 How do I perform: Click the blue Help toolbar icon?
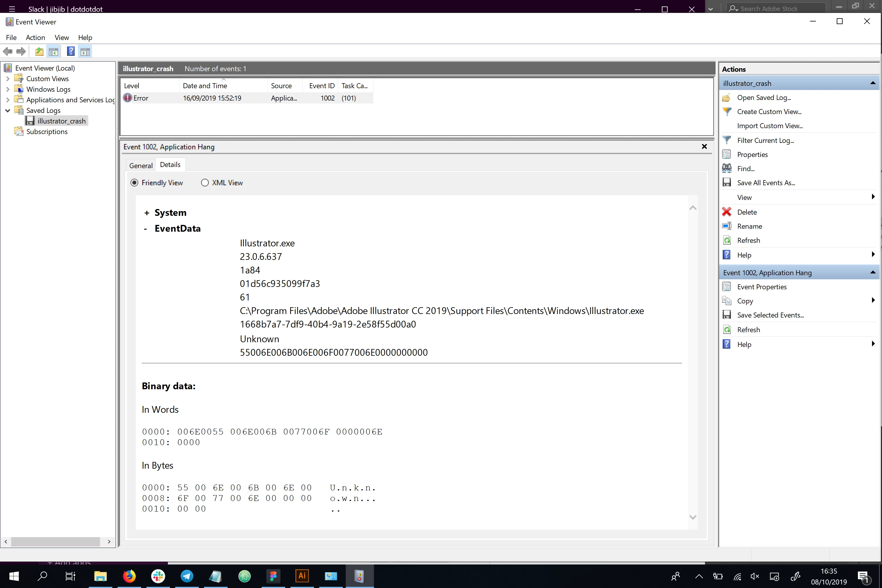tap(71, 51)
